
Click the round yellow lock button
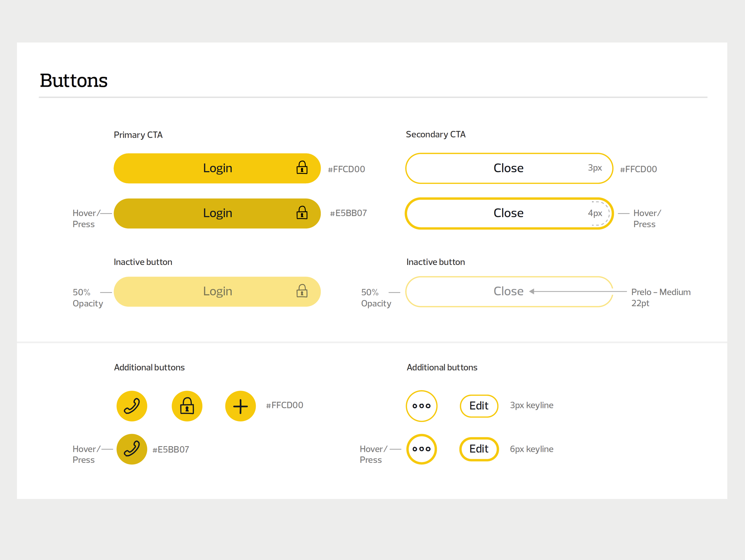[x=187, y=406]
